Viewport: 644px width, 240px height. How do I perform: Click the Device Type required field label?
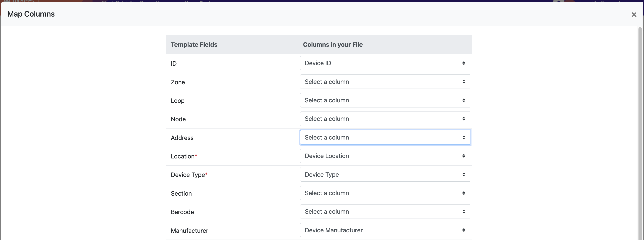189,175
